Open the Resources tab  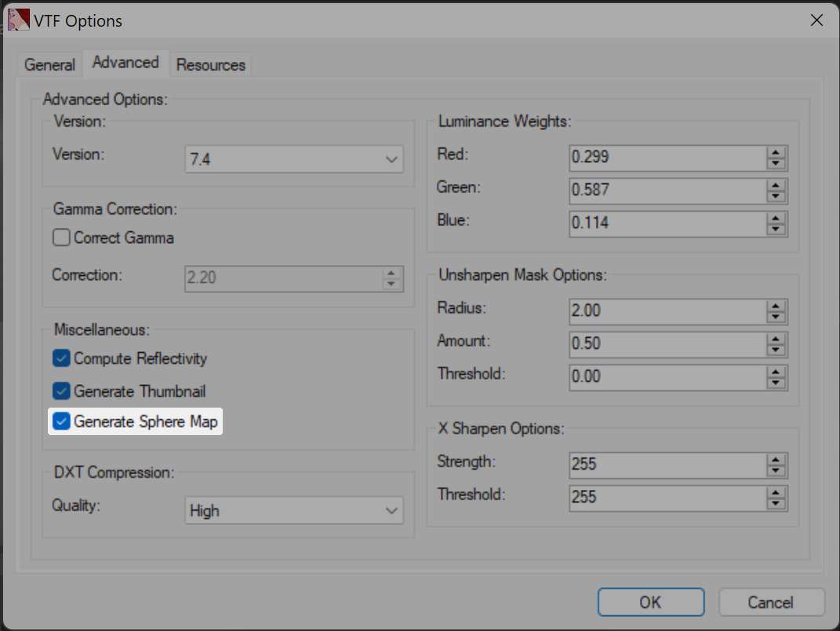(210, 65)
